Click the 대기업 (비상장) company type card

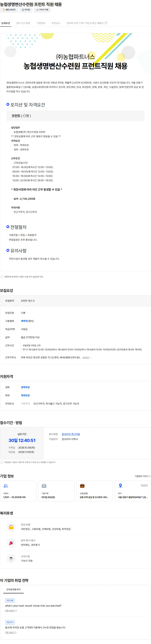(x=56, y=491)
